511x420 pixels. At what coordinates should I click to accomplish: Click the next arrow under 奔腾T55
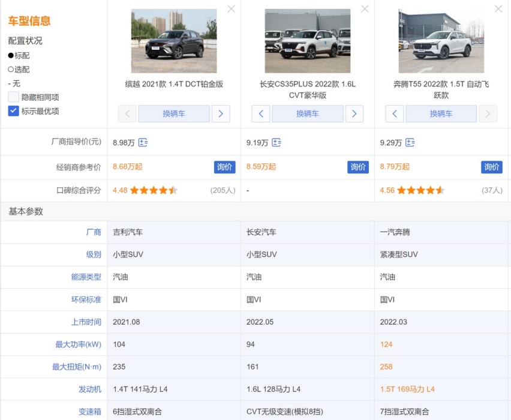pos(488,114)
